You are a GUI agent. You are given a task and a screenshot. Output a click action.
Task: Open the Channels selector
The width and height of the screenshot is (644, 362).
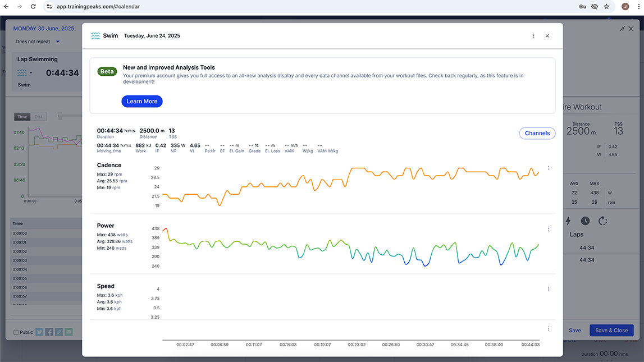[537, 134]
